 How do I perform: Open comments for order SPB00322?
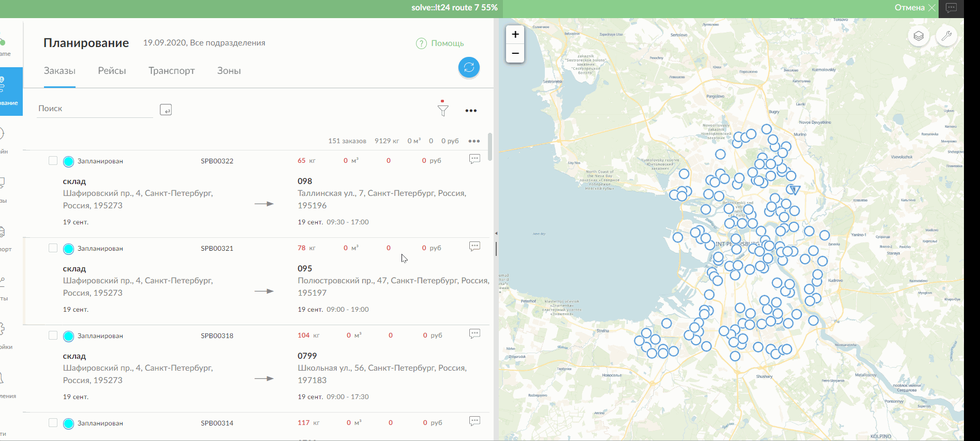tap(474, 159)
